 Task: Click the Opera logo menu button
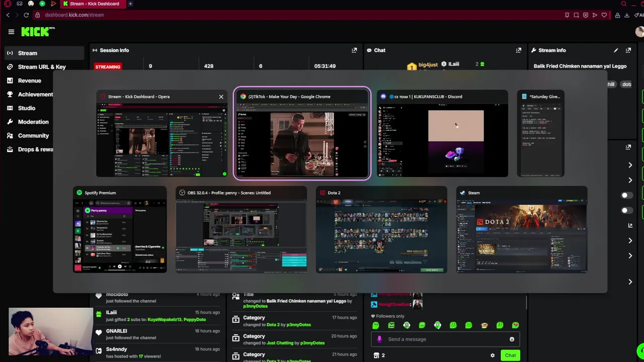coord(8,4)
